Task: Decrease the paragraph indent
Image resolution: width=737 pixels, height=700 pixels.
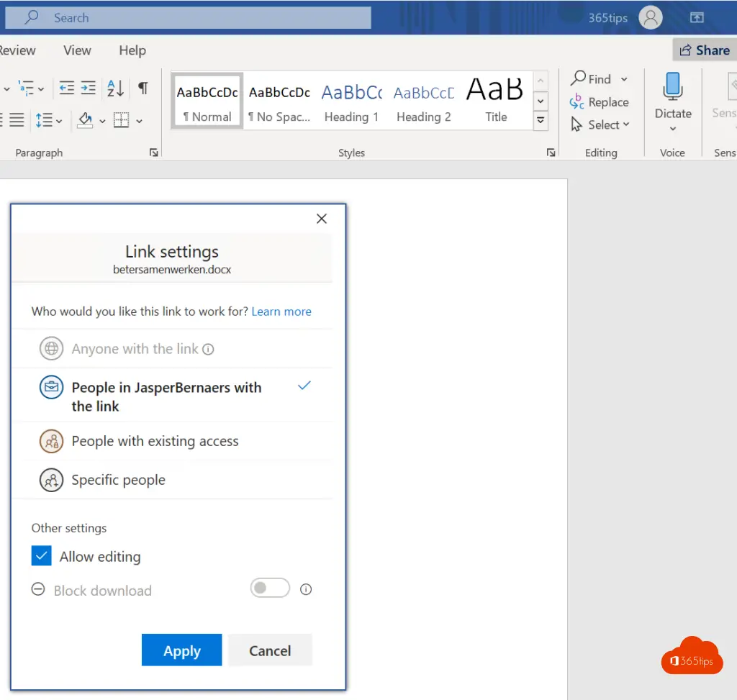Action: [67, 88]
